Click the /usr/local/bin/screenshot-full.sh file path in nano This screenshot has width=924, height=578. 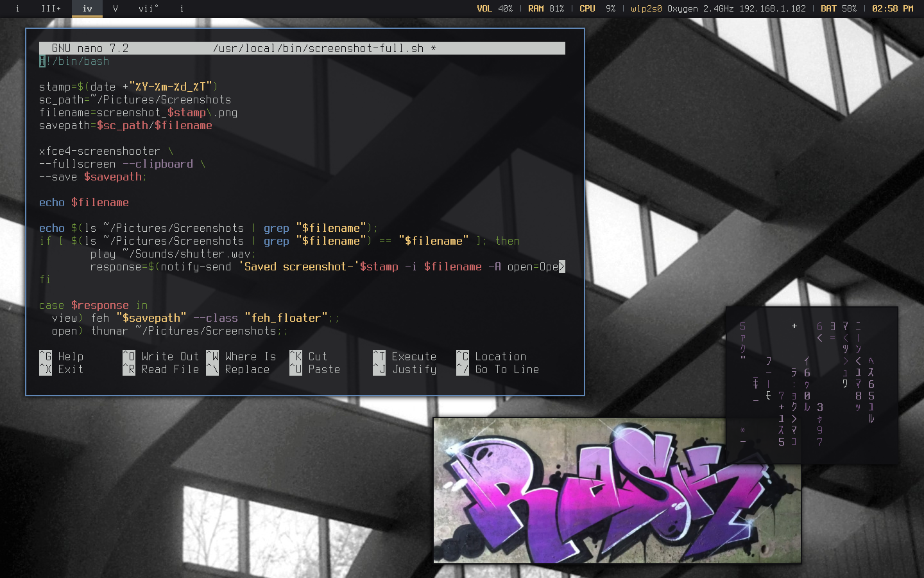(318, 48)
